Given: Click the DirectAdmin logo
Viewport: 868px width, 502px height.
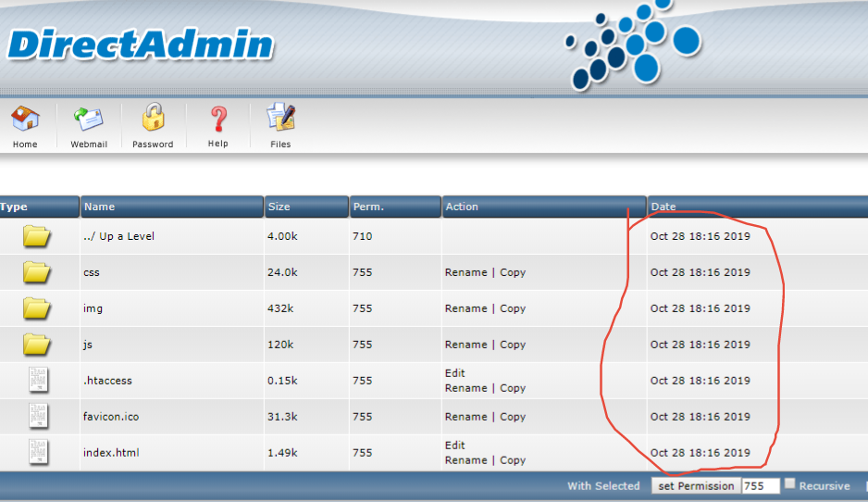Looking at the screenshot, I should (x=141, y=44).
